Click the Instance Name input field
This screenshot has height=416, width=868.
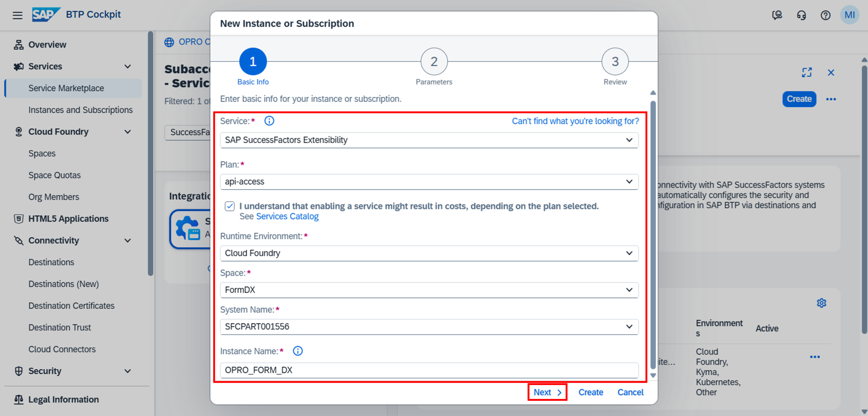pos(429,370)
